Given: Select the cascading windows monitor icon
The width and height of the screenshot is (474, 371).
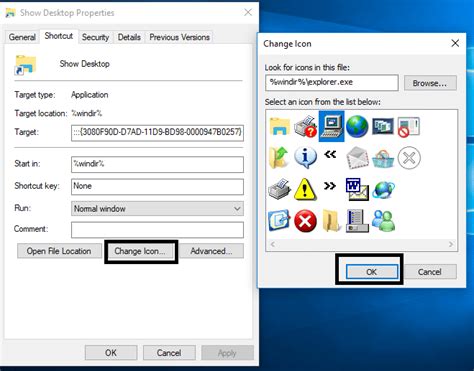Looking at the screenshot, I should pos(383,126).
